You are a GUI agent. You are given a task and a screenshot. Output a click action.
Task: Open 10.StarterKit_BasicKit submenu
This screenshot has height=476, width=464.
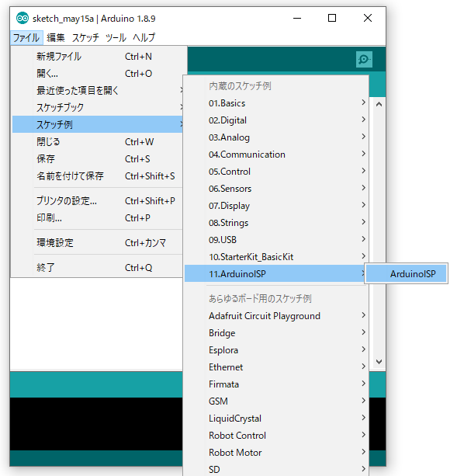tap(276, 257)
